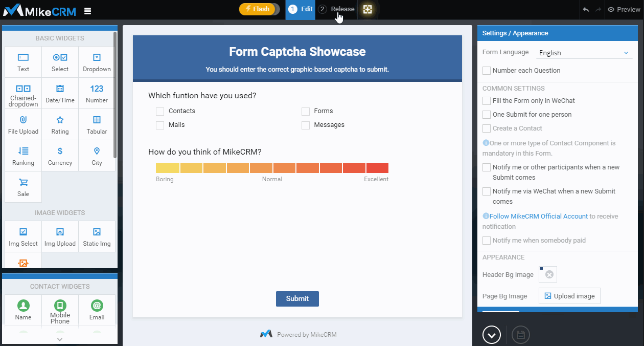Image resolution: width=644 pixels, height=346 pixels.
Task: Tick the Forms option in the form
Action: click(306, 111)
